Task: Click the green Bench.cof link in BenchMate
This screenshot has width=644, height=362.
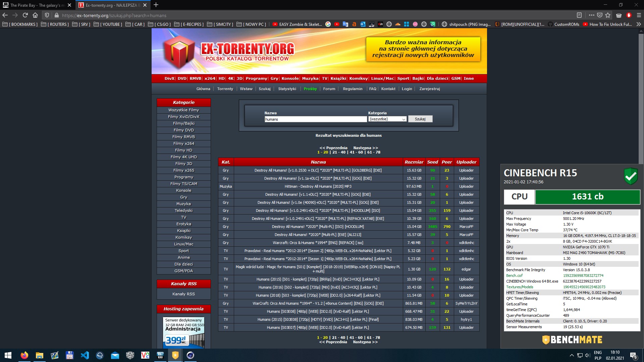Action: pyautogui.click(x=514, y=276)
